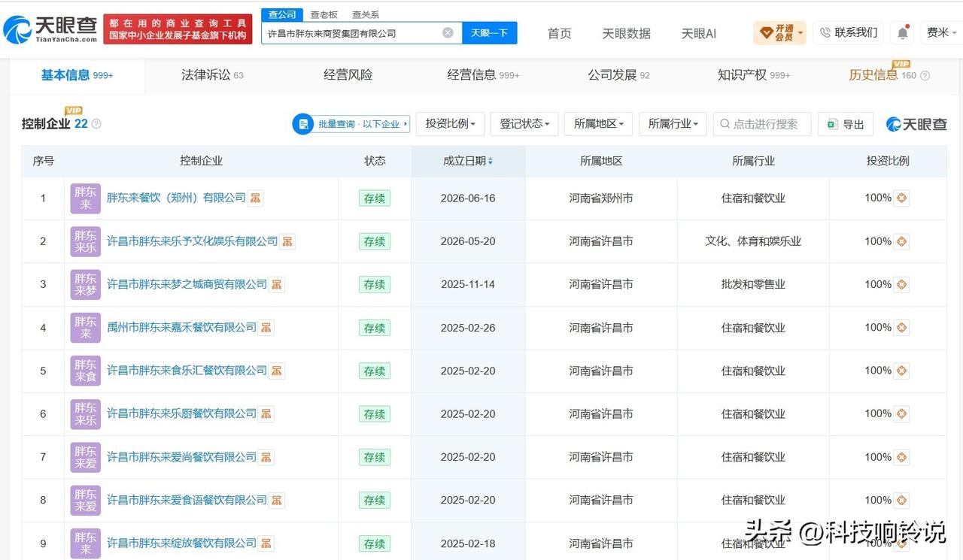Open the 胖东来乐 logo in the row 2 company entry
The width and height of the screenshot is (963, 560).
click(x=85, y=241)
